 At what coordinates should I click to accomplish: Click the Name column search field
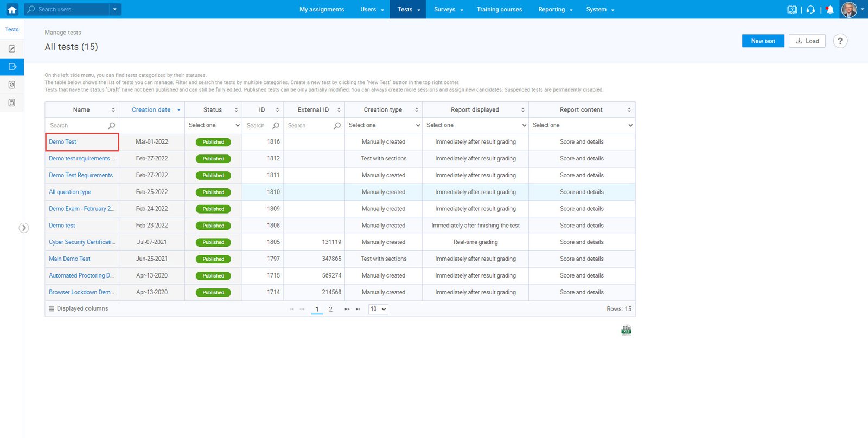(x=77, y=126)
